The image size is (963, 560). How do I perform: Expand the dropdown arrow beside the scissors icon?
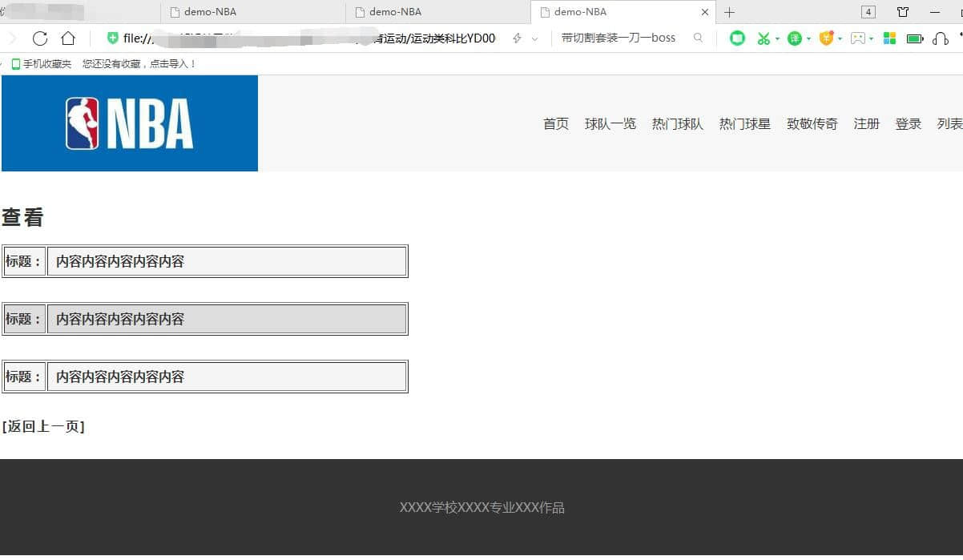coord(777,38)
